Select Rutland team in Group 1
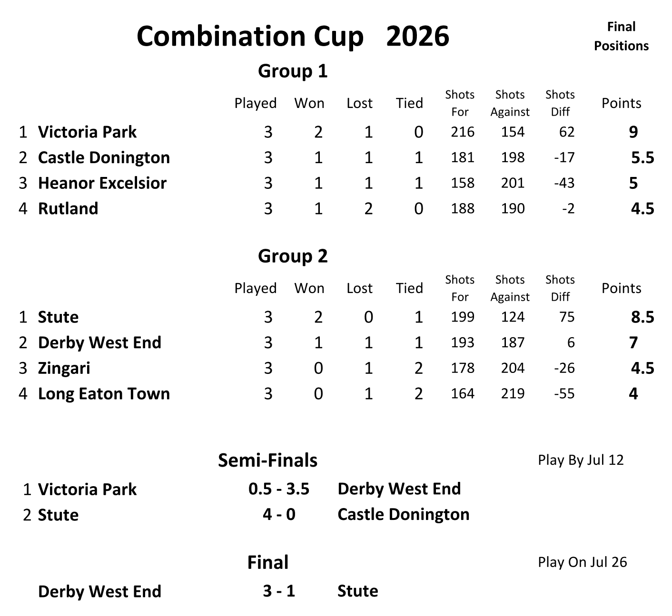Image resolution: width=672 pixels, height=616 pixels. (68, 208)
